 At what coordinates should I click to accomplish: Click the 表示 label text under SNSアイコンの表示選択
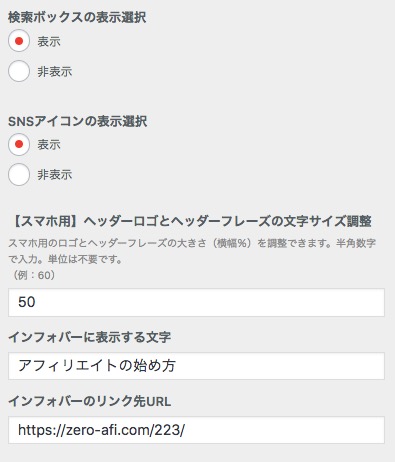pyautogui.click(x=49, y=145)
